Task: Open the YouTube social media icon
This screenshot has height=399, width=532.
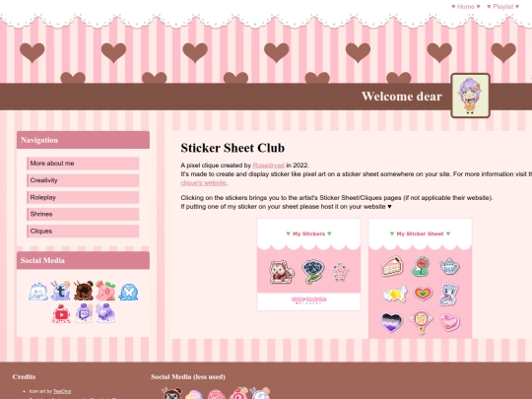Action: 61,314
